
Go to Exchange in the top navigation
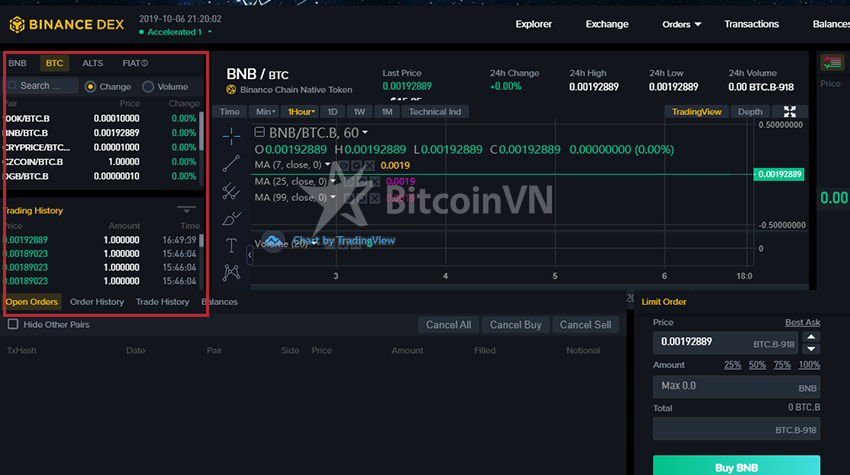[x=607, y=24]
